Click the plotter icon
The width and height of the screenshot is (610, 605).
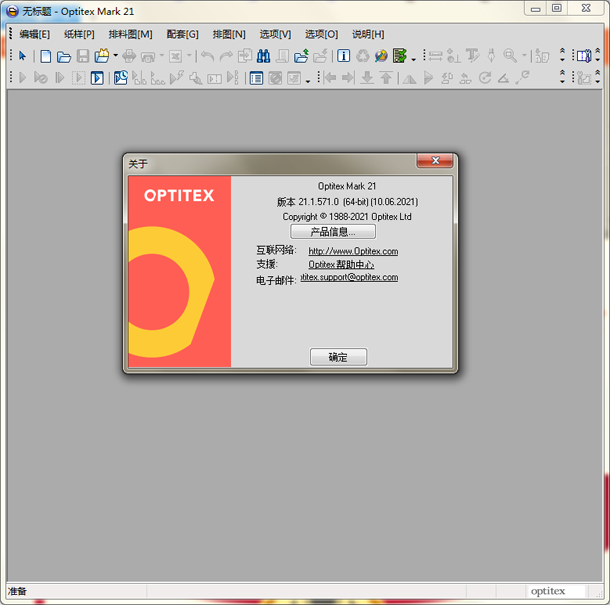[148, 57]
